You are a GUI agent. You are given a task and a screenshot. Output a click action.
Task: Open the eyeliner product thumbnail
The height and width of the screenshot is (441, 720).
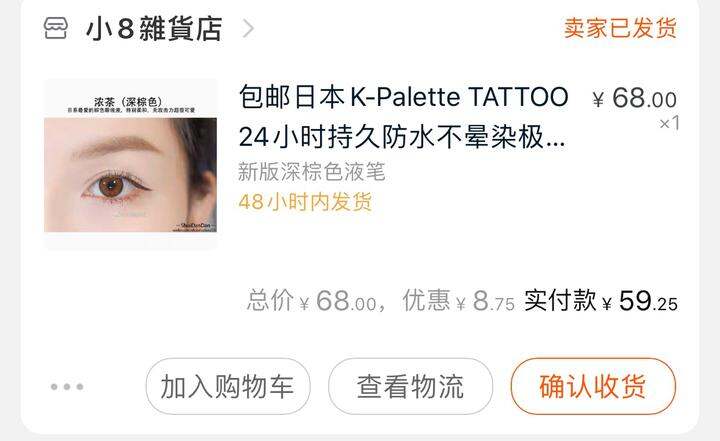coord(130,164)
